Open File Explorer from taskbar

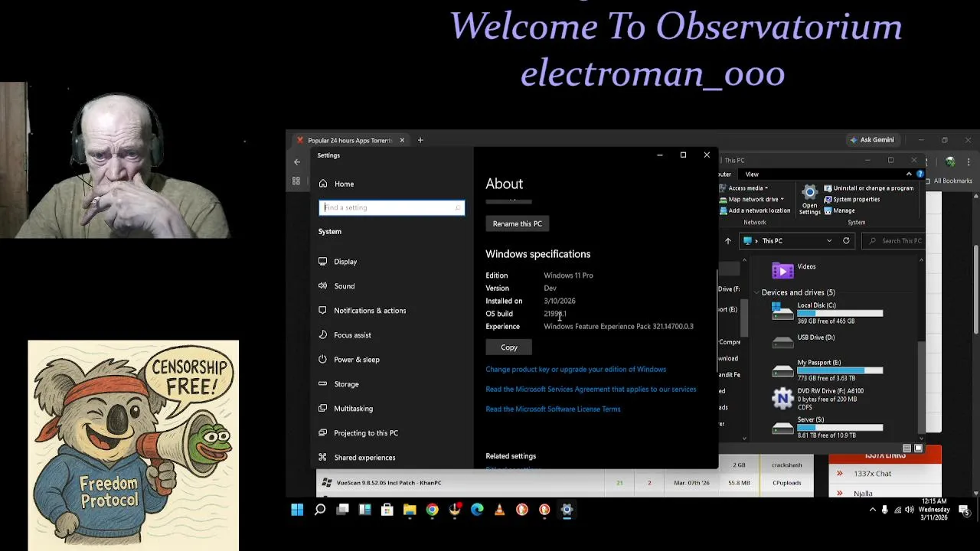pyautogui.click(x=410, y=510)
